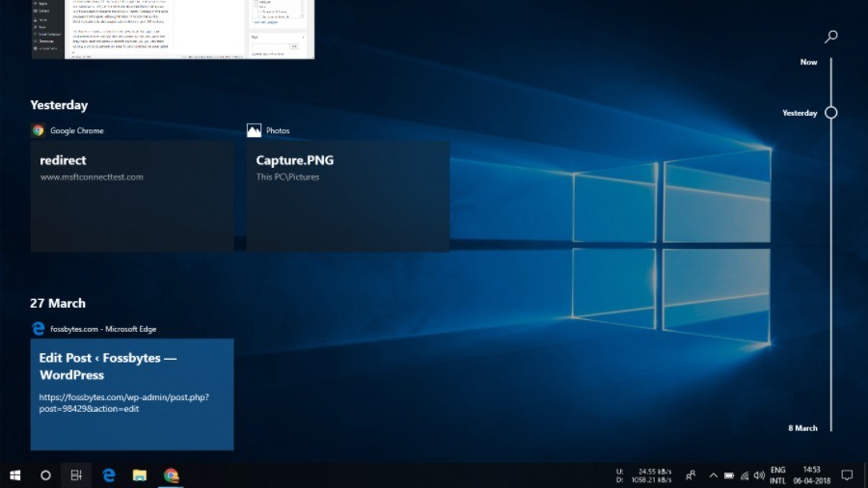
Task: Click the Yesterday handle on timeline slider
Action: pyautogui.click(x=830, y=113)
